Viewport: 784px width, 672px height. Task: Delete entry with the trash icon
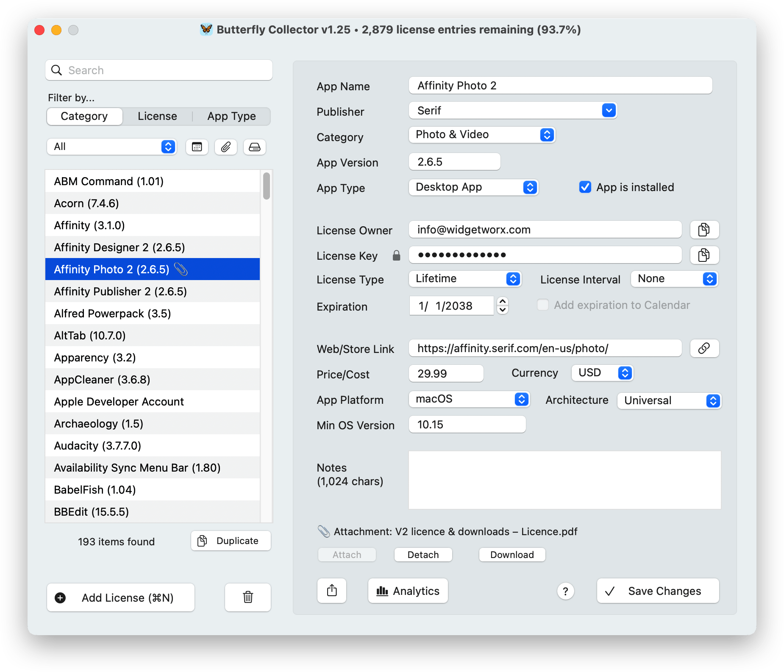[x=248, y=597]
